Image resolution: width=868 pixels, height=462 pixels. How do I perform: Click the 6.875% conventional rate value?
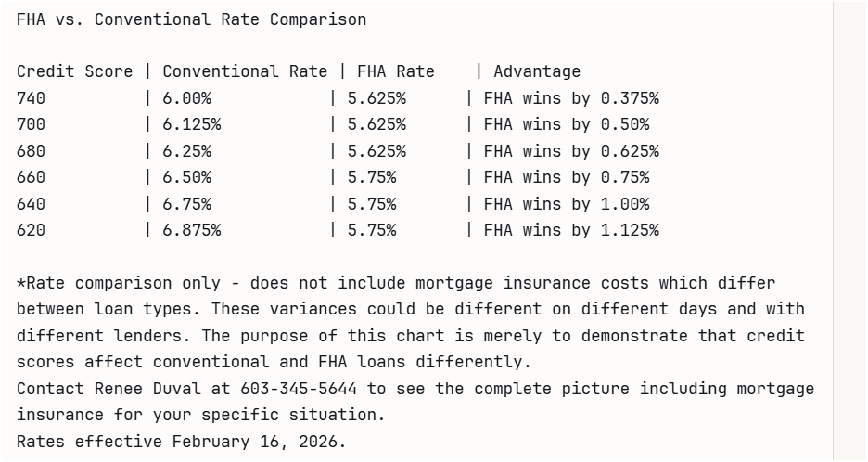tap(191, 230)
